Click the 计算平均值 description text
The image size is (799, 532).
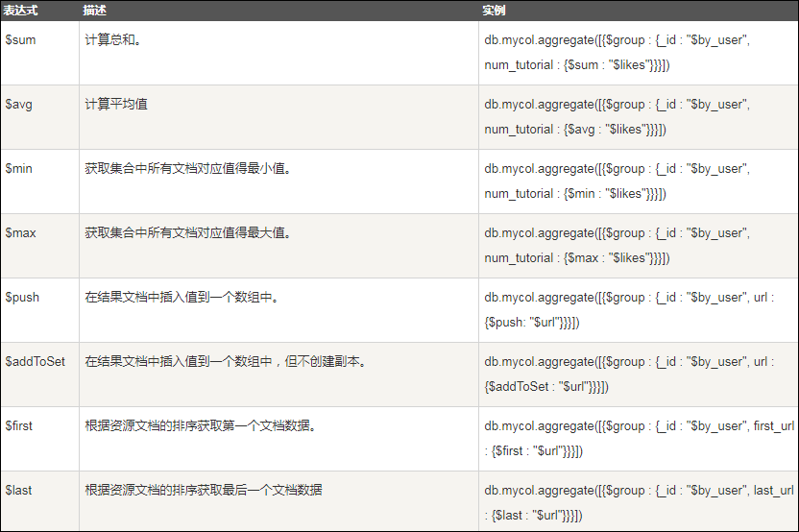click(116, 104)
